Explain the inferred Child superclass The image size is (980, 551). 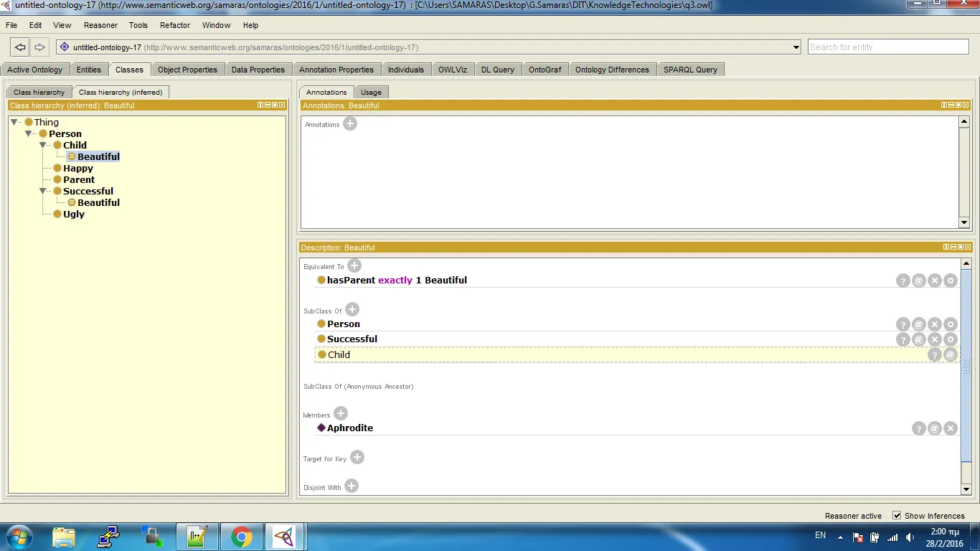point(935,354)
